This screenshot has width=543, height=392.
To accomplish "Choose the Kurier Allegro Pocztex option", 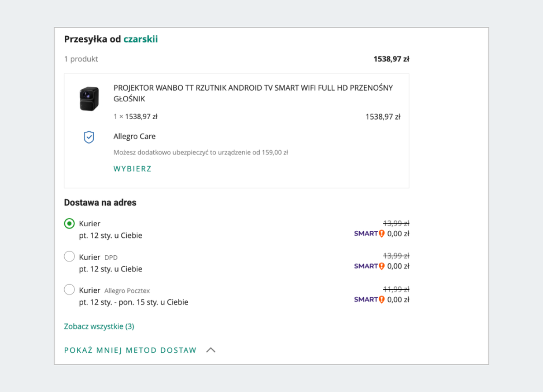I will (x=69, y=290).
